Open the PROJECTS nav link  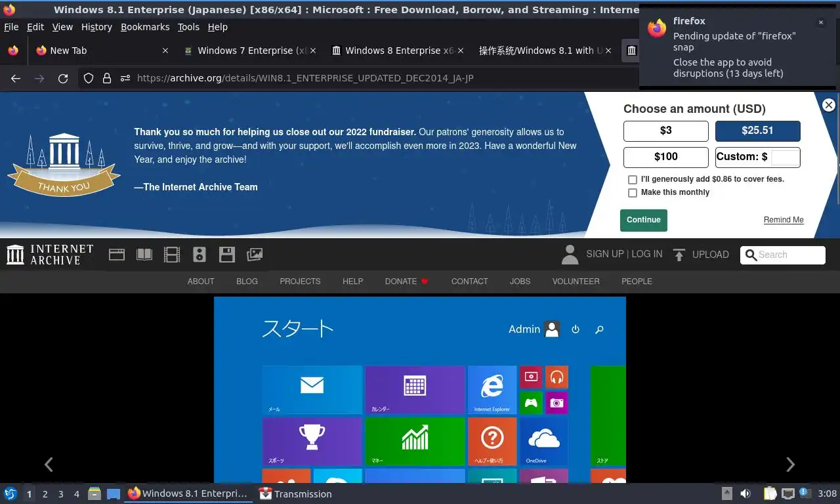[x=300, y=282]
